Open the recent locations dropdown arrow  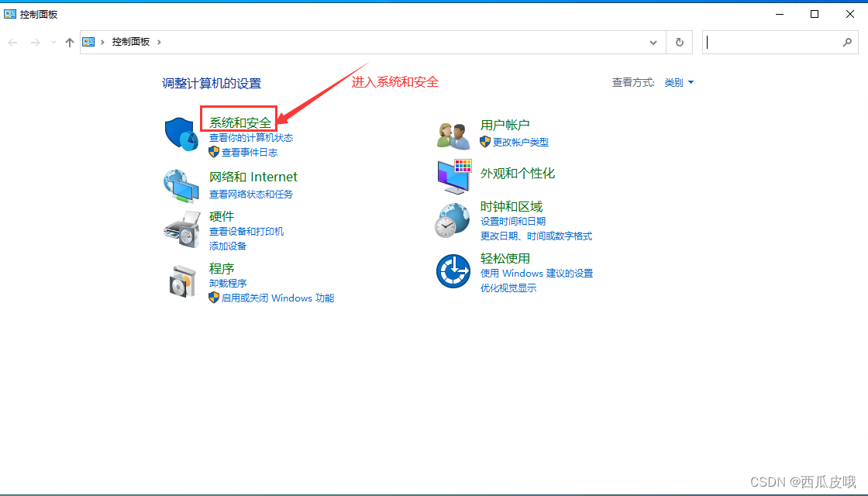[x=53, y=42]
